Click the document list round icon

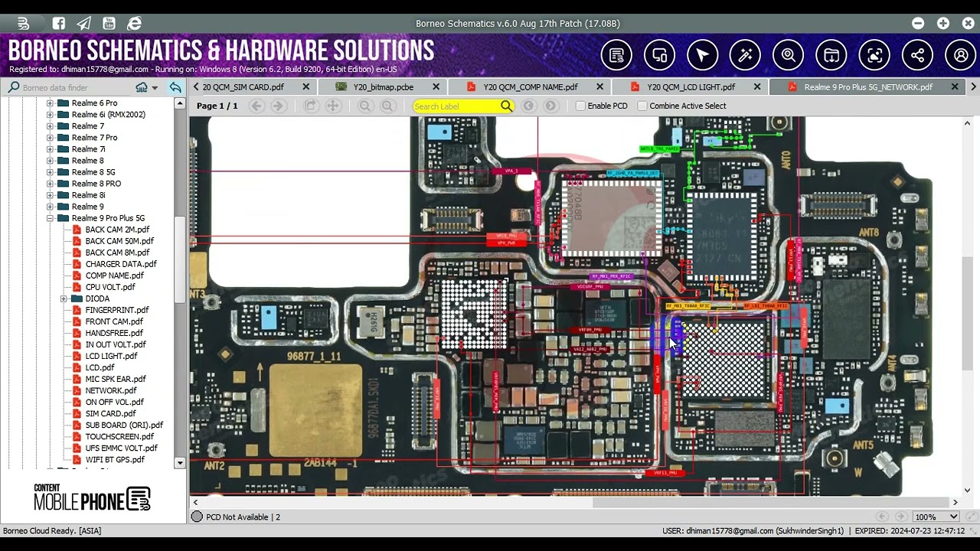coord(616,55)
